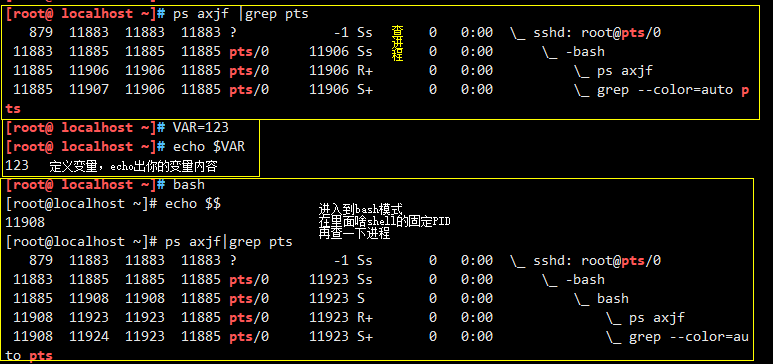
Task: Click the red prompt before VAR=123
Action: (x=85, y=127)
